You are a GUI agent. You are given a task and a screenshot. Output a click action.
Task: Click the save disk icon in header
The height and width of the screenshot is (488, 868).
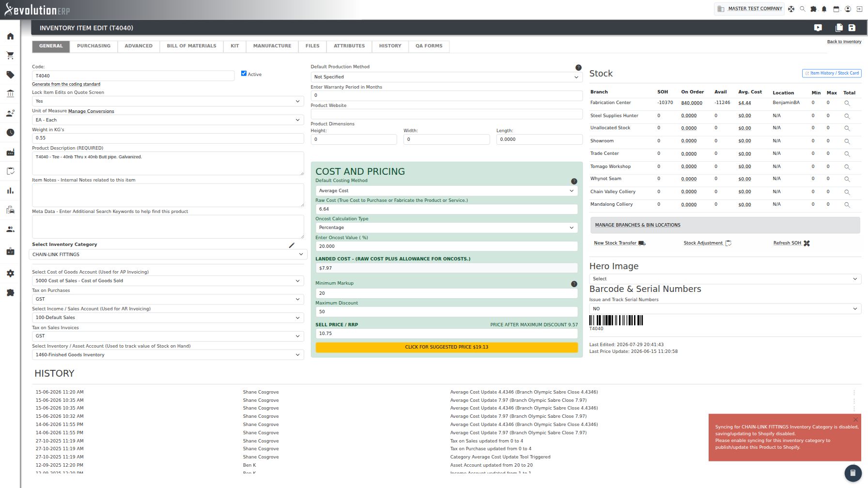point(852,28)
